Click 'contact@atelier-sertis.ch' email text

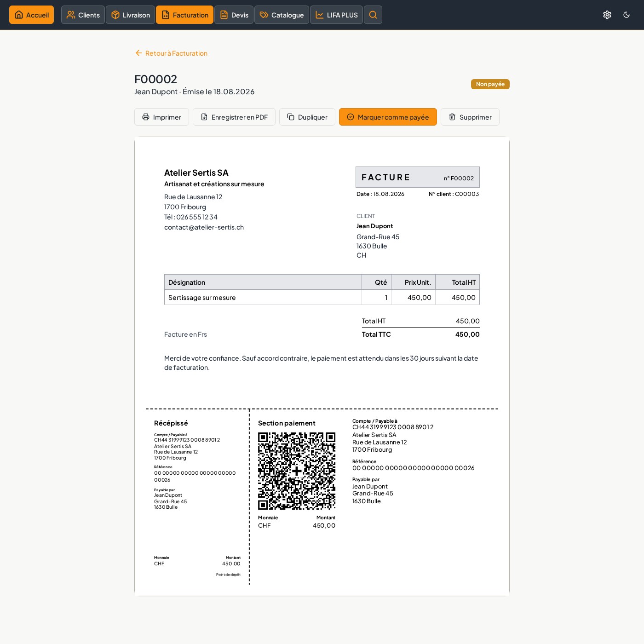204,227
